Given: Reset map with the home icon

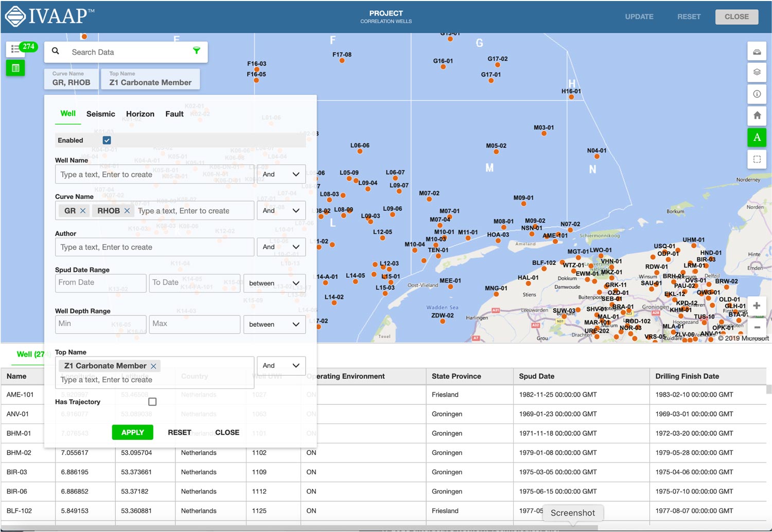Looking at the screenshot, I should point(757,116).
